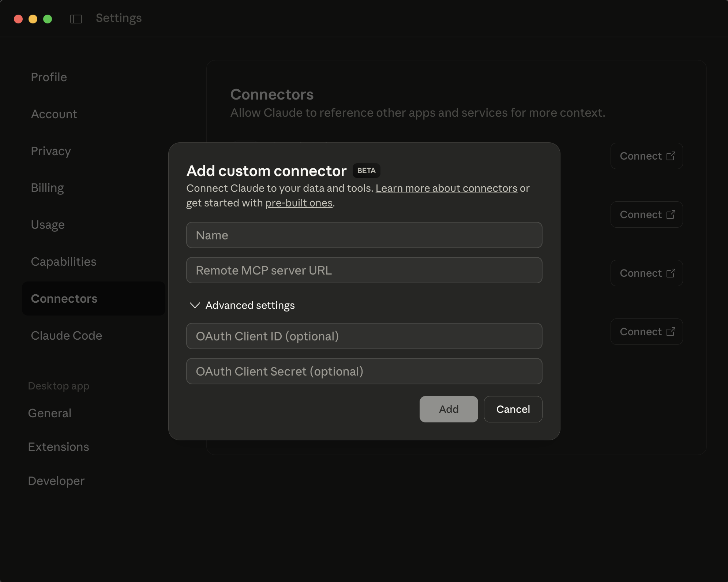Open the Extensions section under Desktop app
The height and width of the screenshot is (582, 728).
pyautogui.click(x=59, y=447)
